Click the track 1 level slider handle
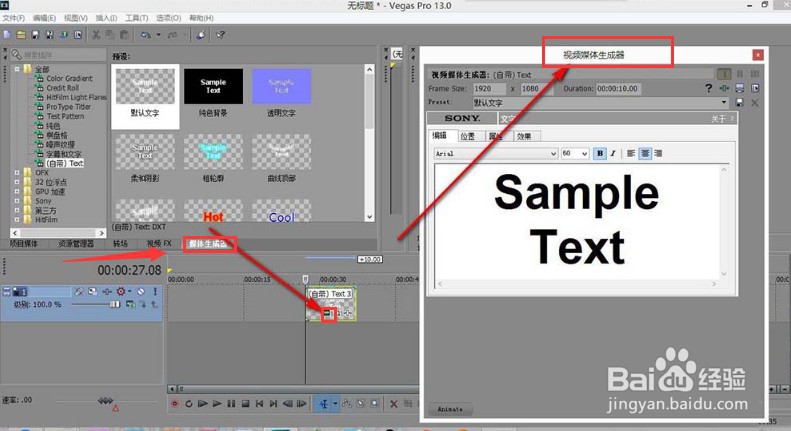The image size is (791, 431). [115, 304]
